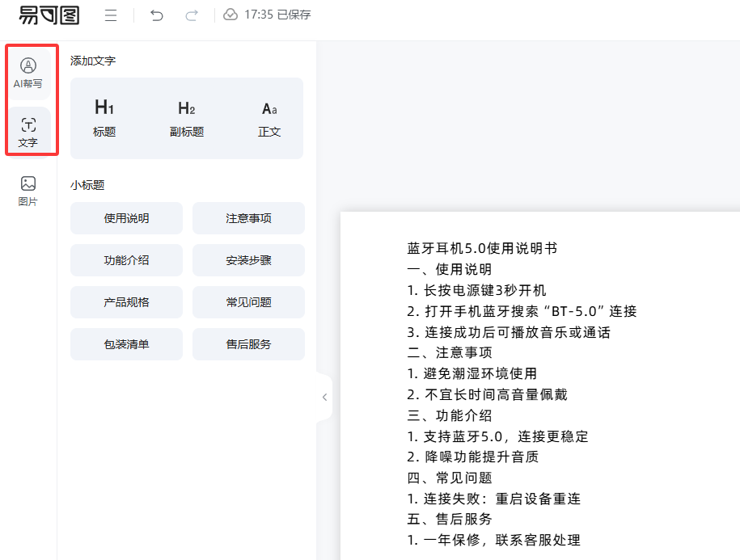This screenshot has width=740, height=560.
Task: Insert the 使用说明 subtitle
Action: pyautogui.click(x=126, y=218)
